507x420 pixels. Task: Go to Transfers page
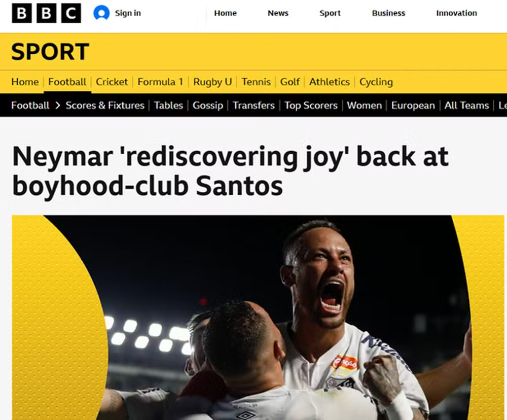(254, 106)
